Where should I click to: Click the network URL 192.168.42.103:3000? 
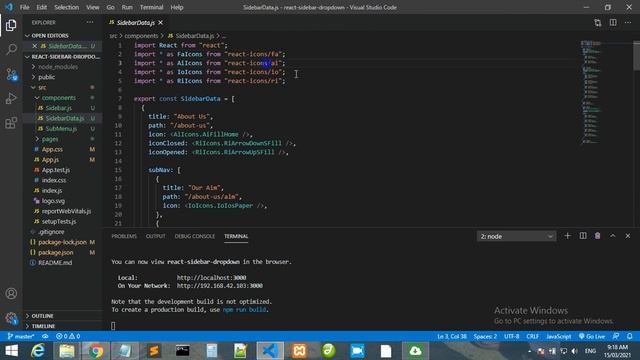pos(220,286)
